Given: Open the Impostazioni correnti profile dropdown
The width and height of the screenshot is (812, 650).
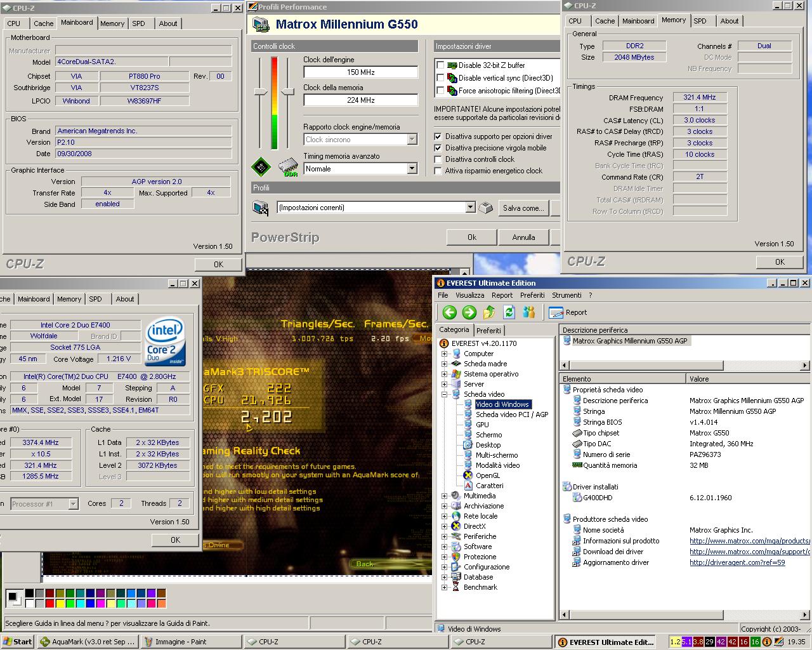Looking at the screenshot, I should coord(470,208).
